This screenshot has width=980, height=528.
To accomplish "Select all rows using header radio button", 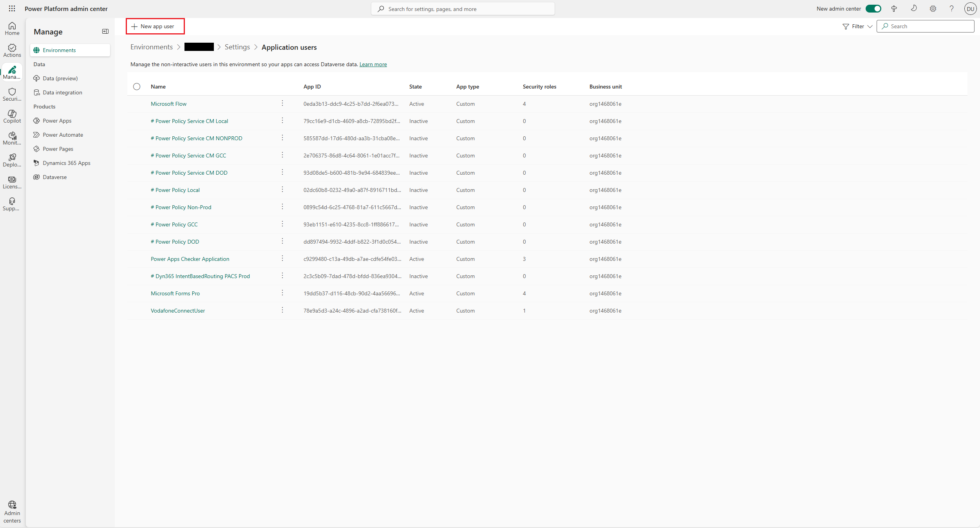I will tap(137, 87).
